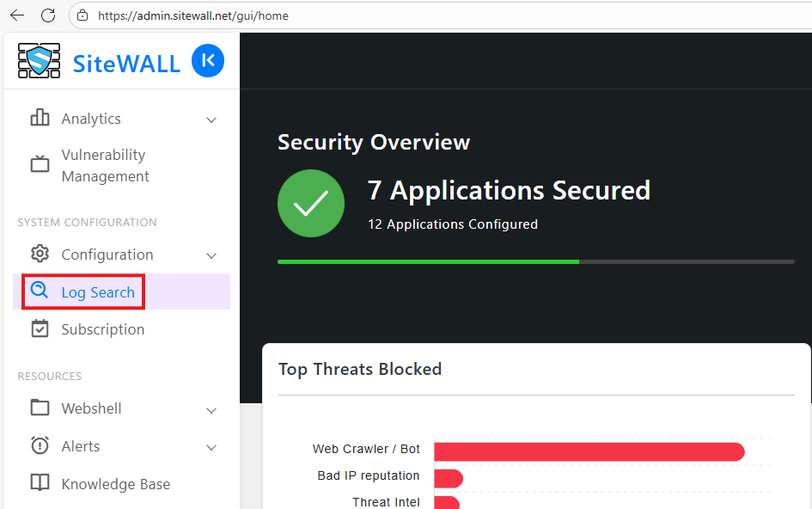Image resolution: width=812 pixels, height=509 pixels.
Task: Click the Knowledge Base book icon
Action: [x=40, y=483]
